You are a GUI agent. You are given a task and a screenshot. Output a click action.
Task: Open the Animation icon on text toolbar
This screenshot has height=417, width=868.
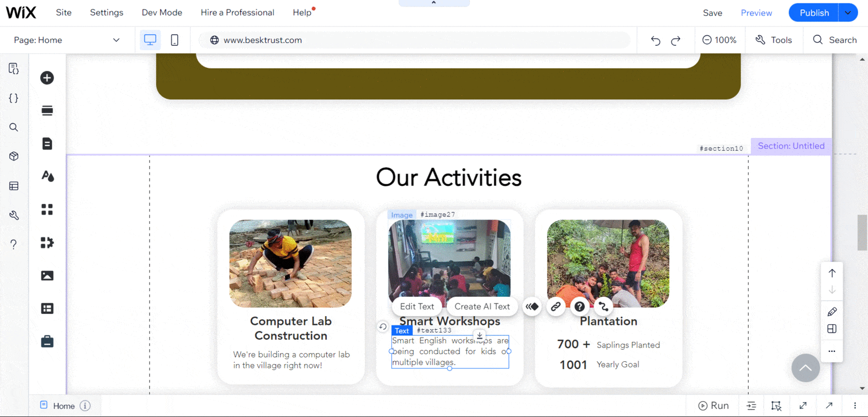532,306
